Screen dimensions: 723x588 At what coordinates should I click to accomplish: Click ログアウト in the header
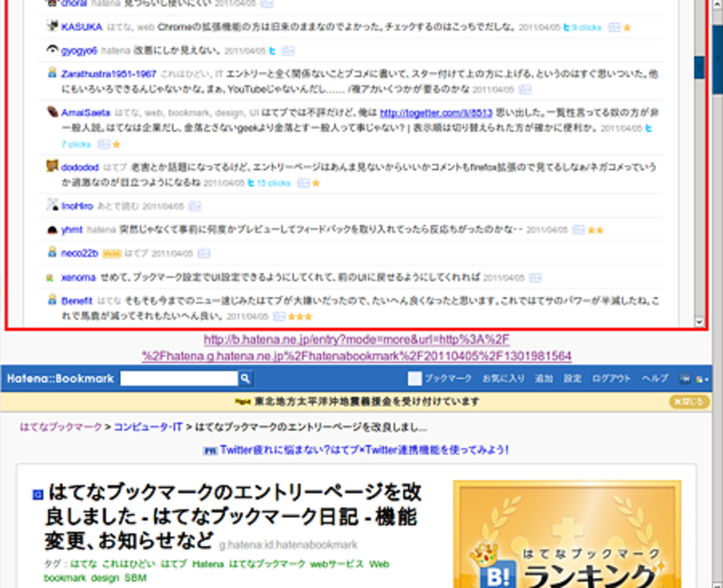pyautogui.click(x=611, y=378)
